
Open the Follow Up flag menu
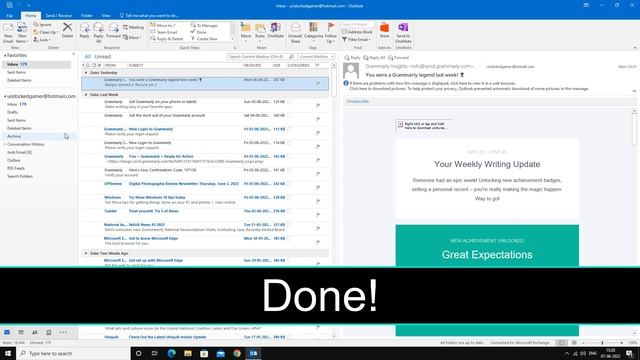(331, 33)
